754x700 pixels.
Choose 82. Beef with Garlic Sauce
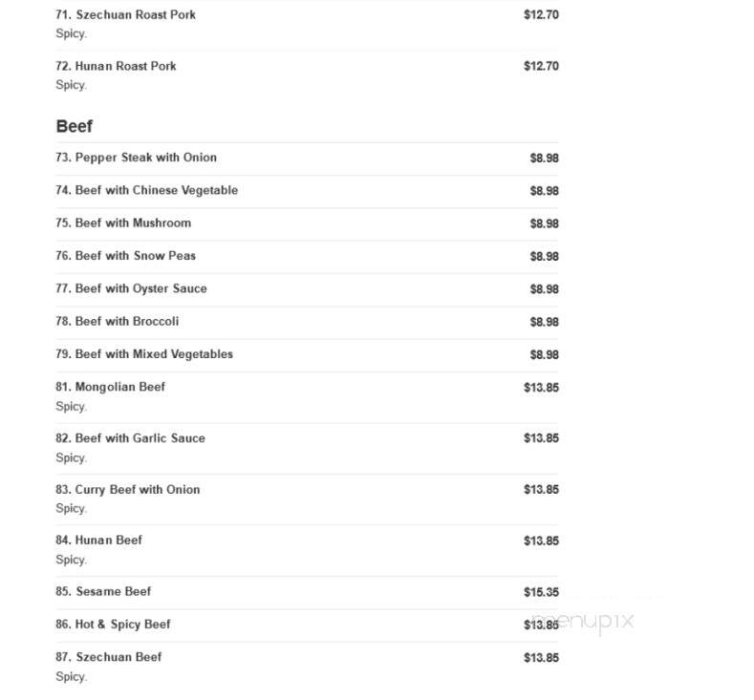coord(307,448)
